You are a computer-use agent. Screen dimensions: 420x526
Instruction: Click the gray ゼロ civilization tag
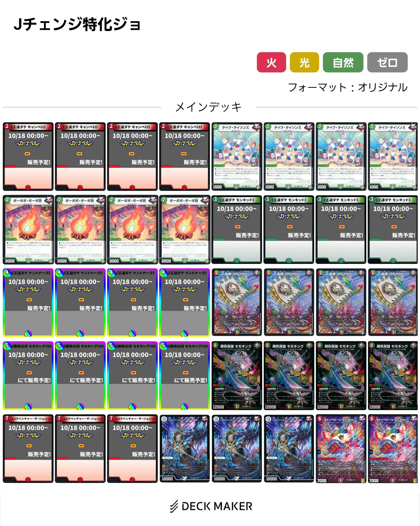pyautogui.click(x=387, y=62)
